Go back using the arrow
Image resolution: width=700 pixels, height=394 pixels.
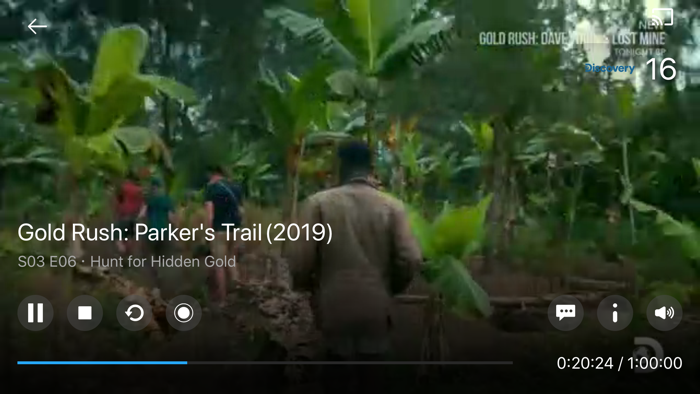pyautogui.click(x=37, y=26)
